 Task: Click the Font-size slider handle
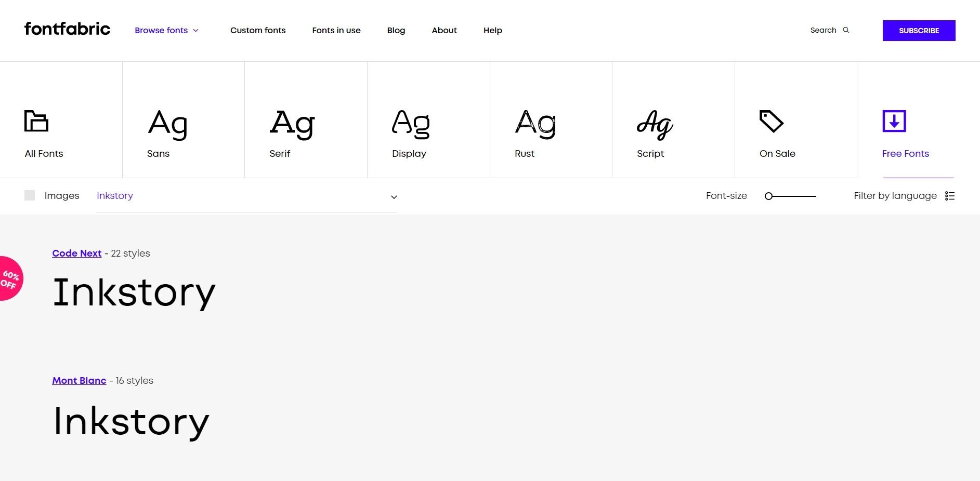point(769,196)
